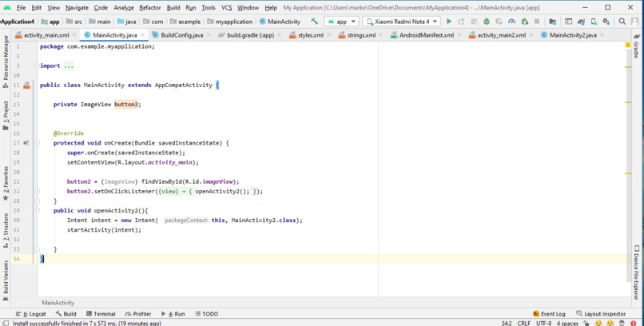The image size is (644, 326).
Task: Change CRLF line separator in status bar
Action: pos(523,323)
